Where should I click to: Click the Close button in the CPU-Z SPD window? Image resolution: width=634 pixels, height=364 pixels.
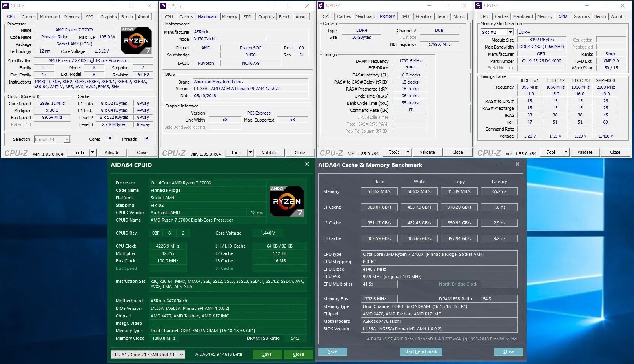tap(615, 152)
